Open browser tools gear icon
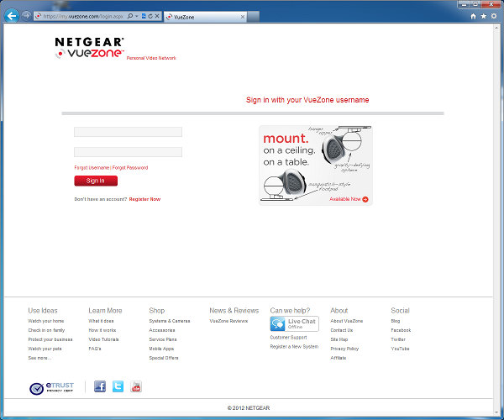Screen dimensions: 504x420 [x=494, y=16]
